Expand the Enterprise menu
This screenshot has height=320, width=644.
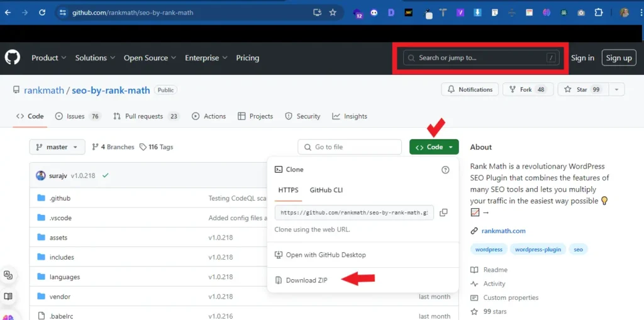click(206, 58)
